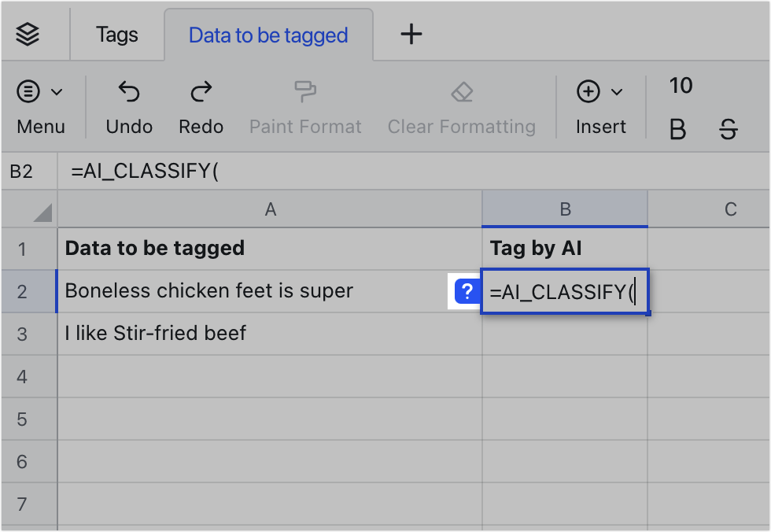
Task: Add a new sheet with plus icon
Action: (x=411, y=34)
